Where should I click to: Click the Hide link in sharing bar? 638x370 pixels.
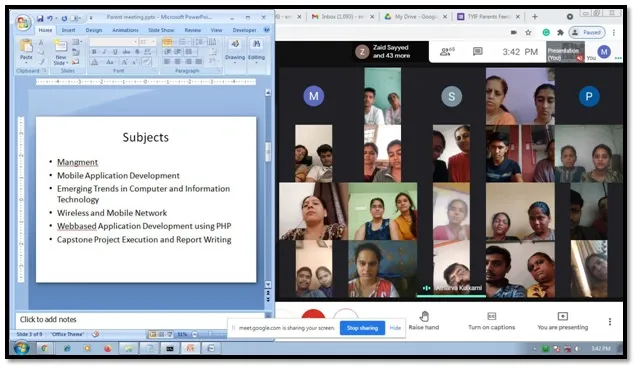click(395, 328)
